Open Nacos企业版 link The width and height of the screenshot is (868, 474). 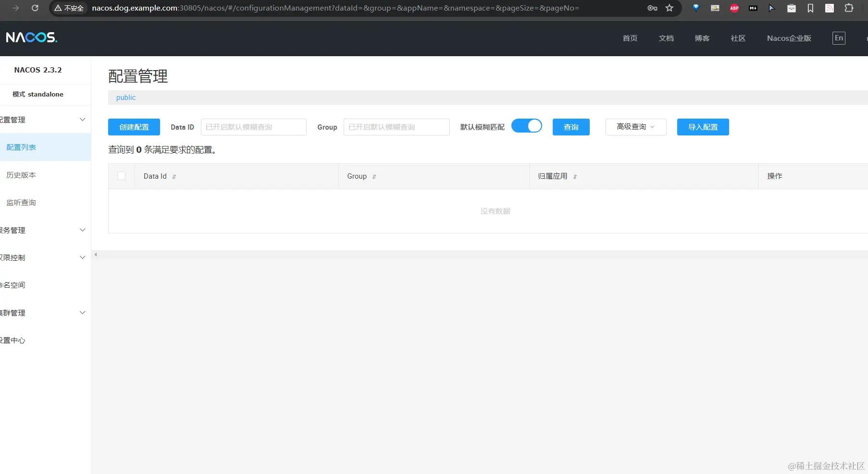click(x=789, y=38)
